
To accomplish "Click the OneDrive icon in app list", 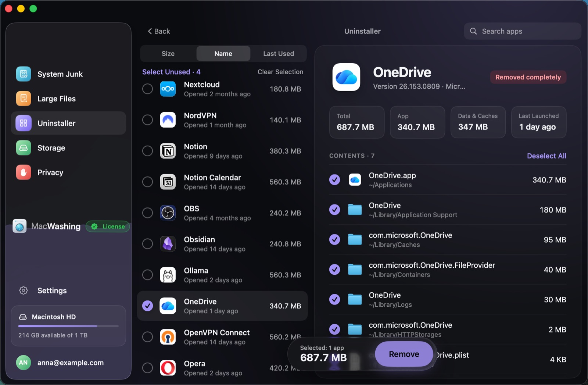I will tap(168, 306).
